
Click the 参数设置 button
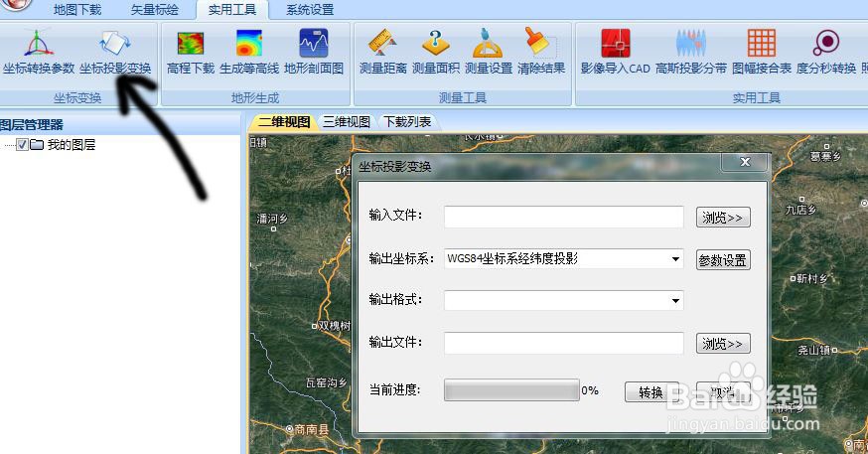click(x=723, y=259)
